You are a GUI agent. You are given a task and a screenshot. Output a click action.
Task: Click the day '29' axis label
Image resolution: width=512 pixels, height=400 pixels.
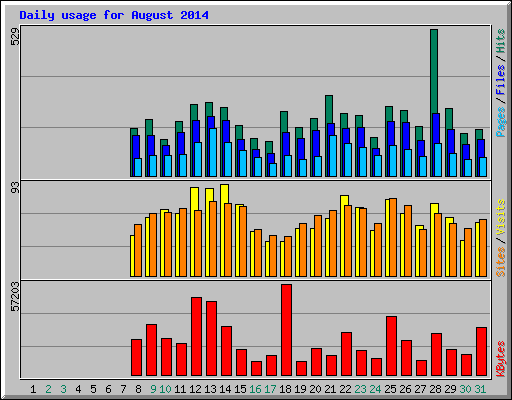pos(450,389)
